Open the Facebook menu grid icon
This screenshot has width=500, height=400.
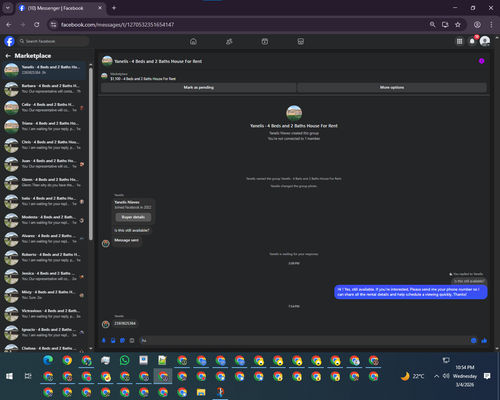click(x=459, y=41)
